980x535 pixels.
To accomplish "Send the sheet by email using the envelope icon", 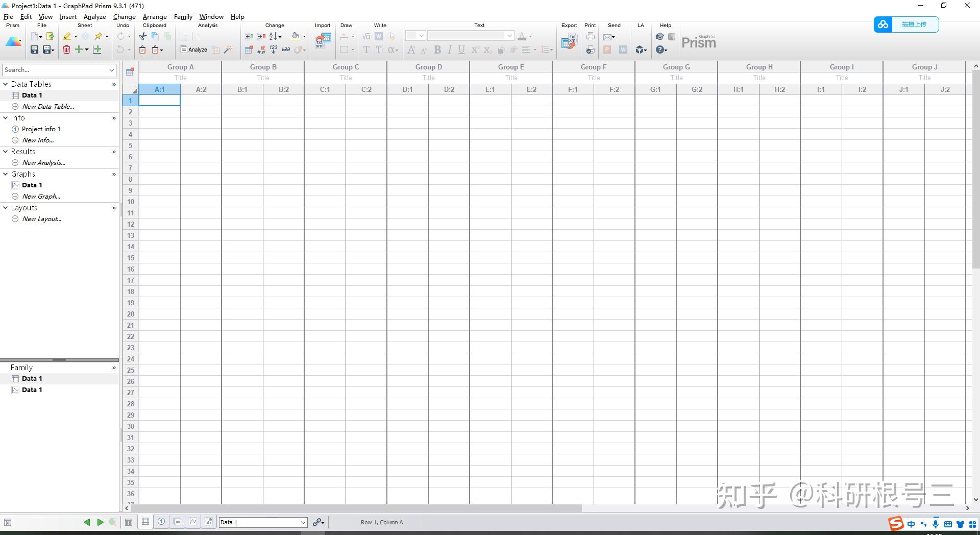I will point(608,36).
